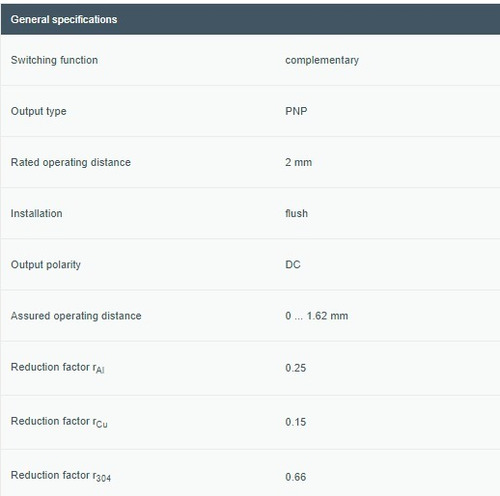Select the Output polarity label
The height and width of the screenshot is (496, 500).
click(x=46, y=265)
